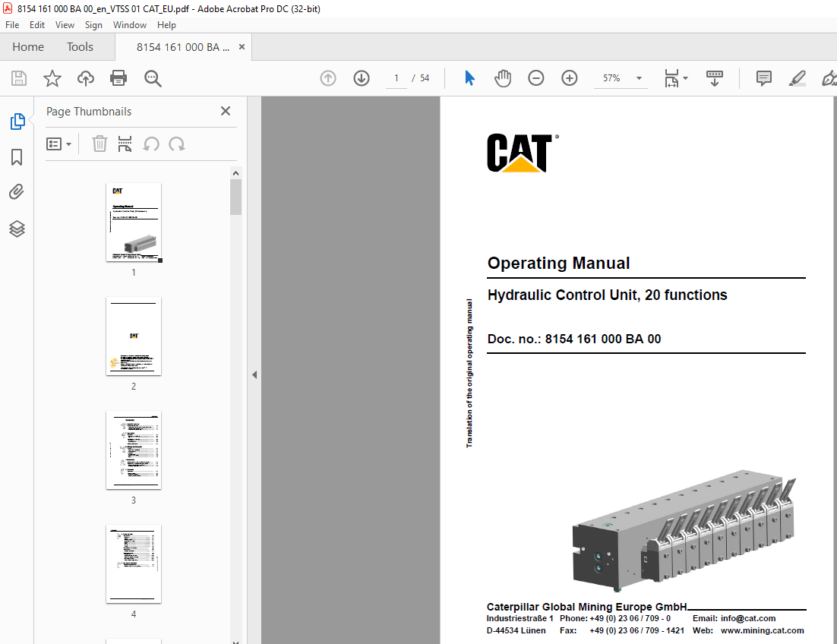Click Doc. no.: 8154 161 000 BA 00 text

574,339
